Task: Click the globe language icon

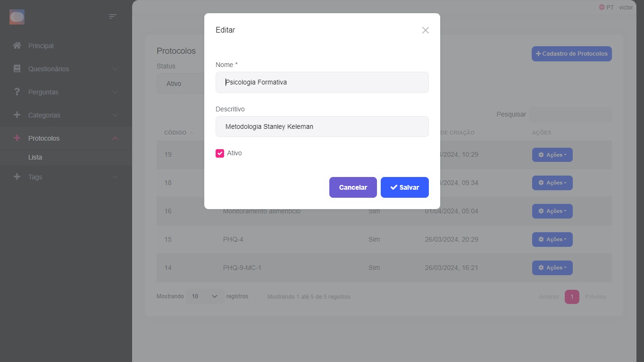Action: tap(602, 8)
